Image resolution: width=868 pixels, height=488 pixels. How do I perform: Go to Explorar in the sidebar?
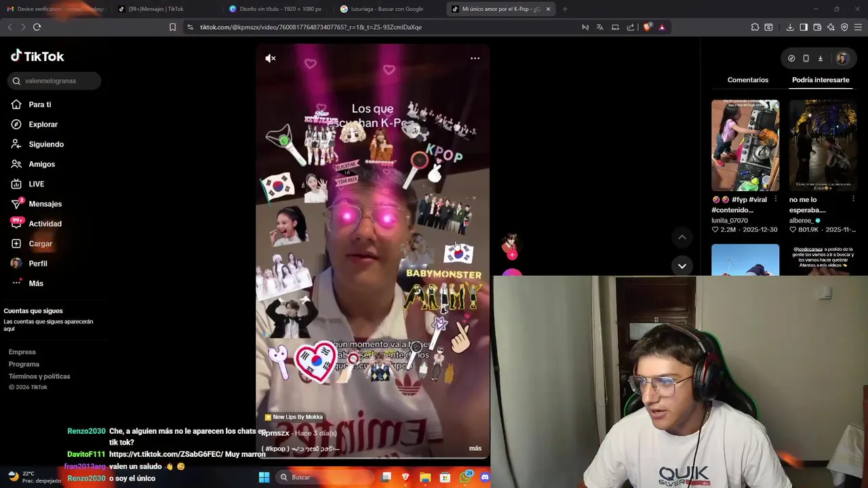coord(35,124)
